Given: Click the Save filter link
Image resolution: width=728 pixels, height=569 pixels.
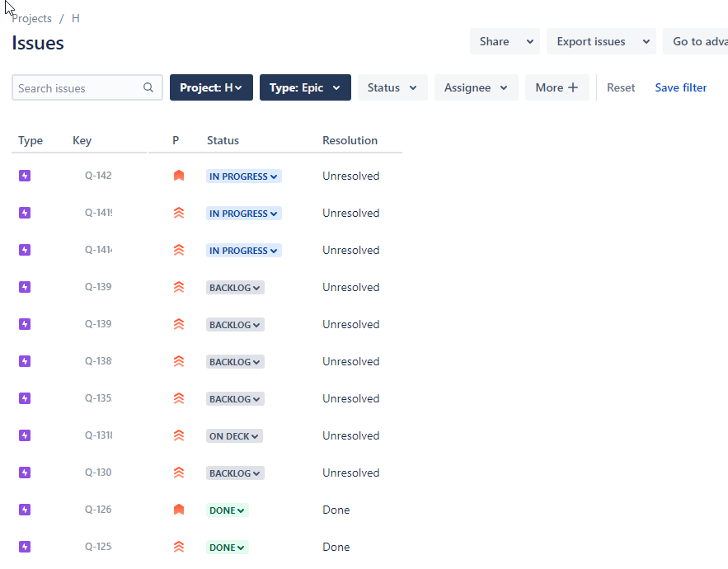Looking at the screenshot, I should pos(681,87).
